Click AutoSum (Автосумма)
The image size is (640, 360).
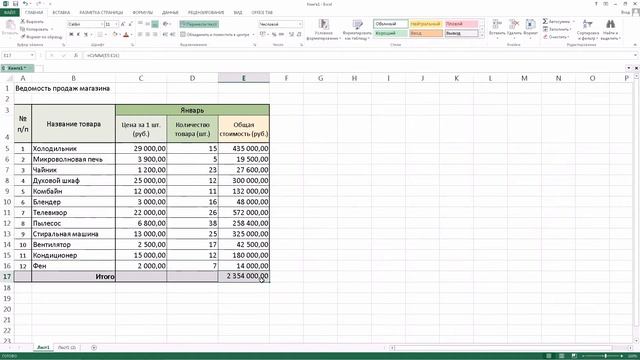pyautogui.click(x=556, y=21)
